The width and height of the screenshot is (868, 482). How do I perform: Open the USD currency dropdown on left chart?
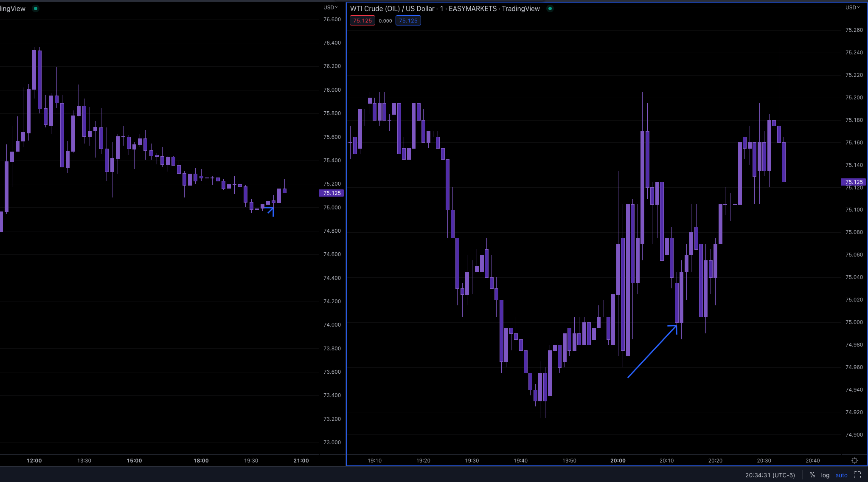(331, 7)
